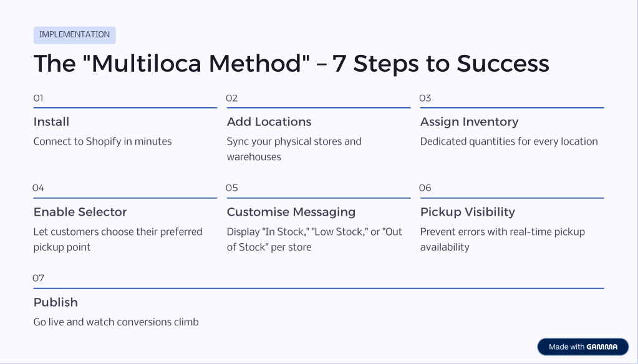Click the step number 03 label
The width and height of the screenshot is (638, 364).
pyautogui.click(x=425, y=98)
